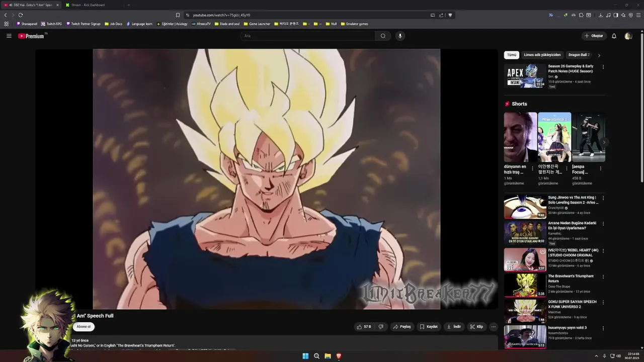Click the video player frame
The width and height of the screenshot is (644, 362).
[x=267, y=179]
